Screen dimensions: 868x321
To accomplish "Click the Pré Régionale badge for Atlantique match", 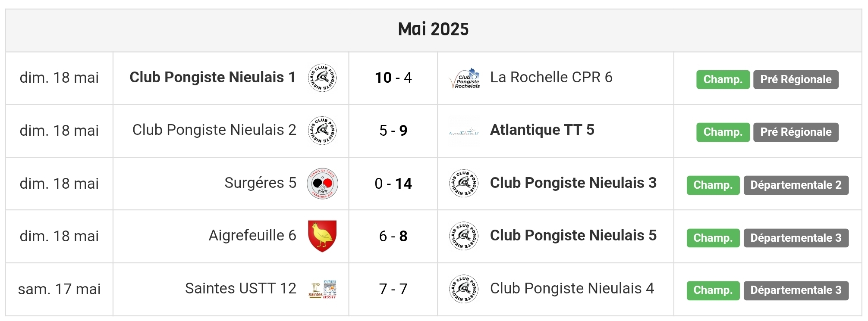I will pyautogui.click(x=796, y=132).
